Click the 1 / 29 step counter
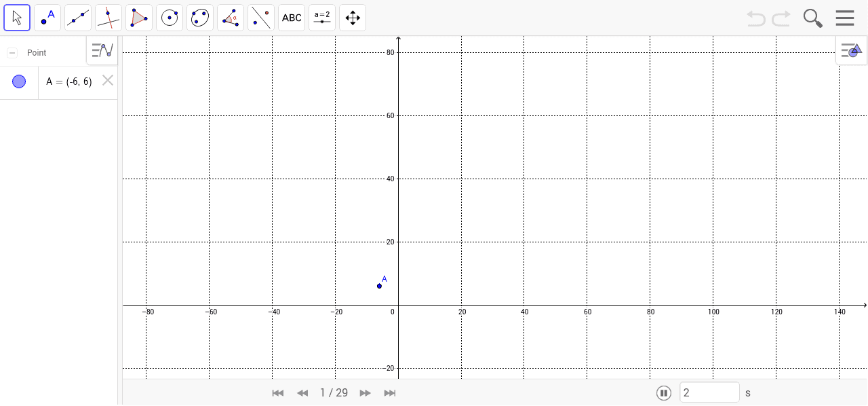This screenshot has height=406, width=868. point(334,393)
